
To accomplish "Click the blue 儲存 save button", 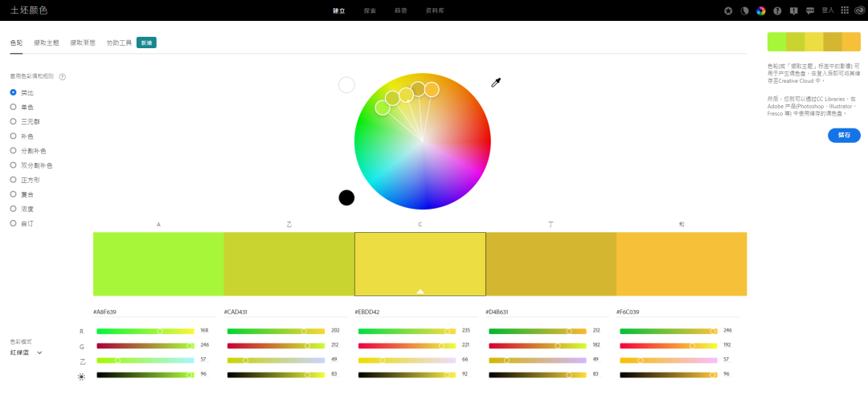I will [844, 135].
